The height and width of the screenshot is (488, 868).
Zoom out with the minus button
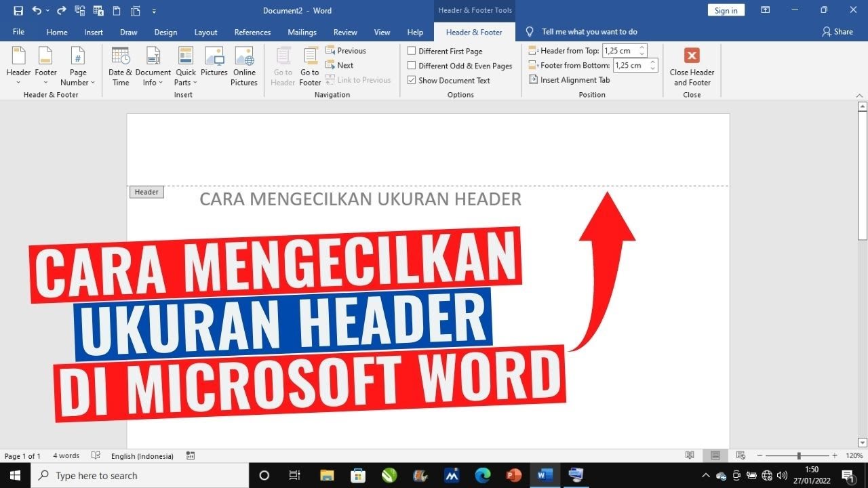click(760, 456)
